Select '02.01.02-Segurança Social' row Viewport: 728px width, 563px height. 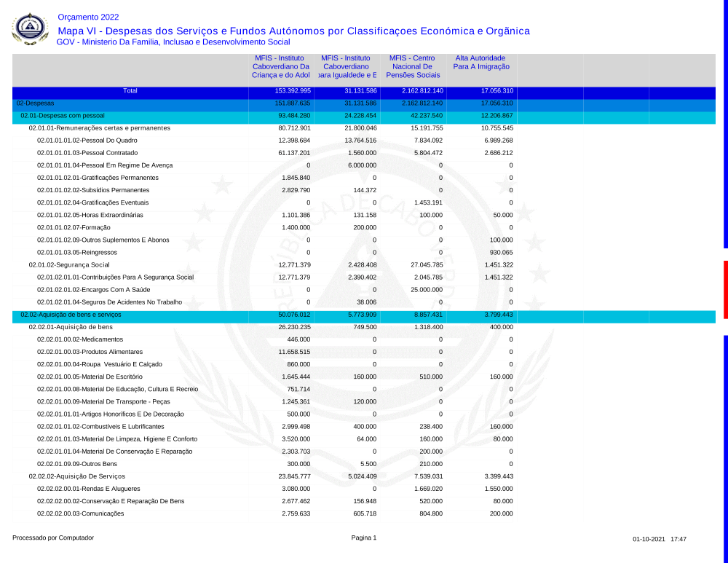[68, 264]
